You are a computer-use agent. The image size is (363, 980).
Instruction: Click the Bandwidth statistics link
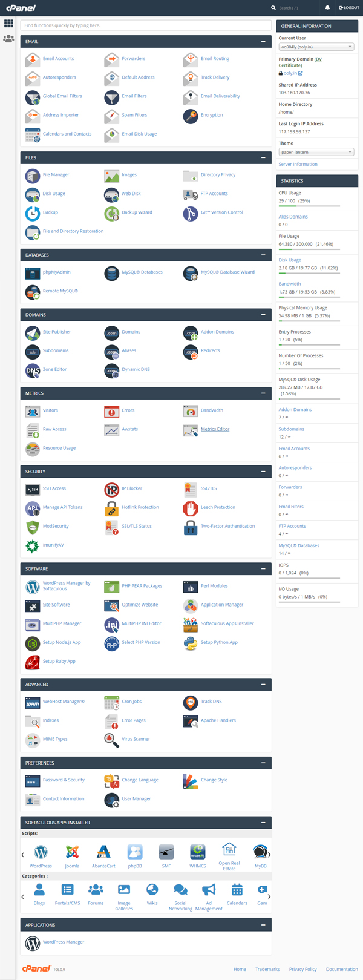pyautogui.click(x=290, y=284)
